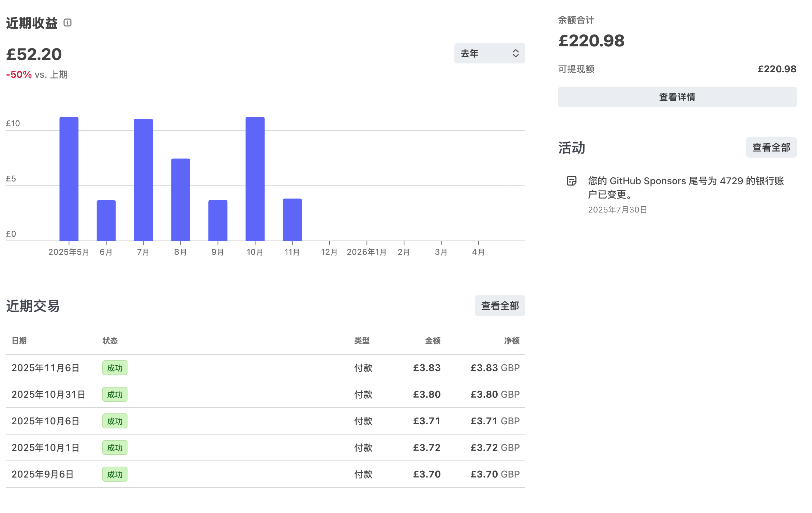Click the 查看详情 balance button
The height and width of the screenshot is (513, 812).
pos(677,97)
